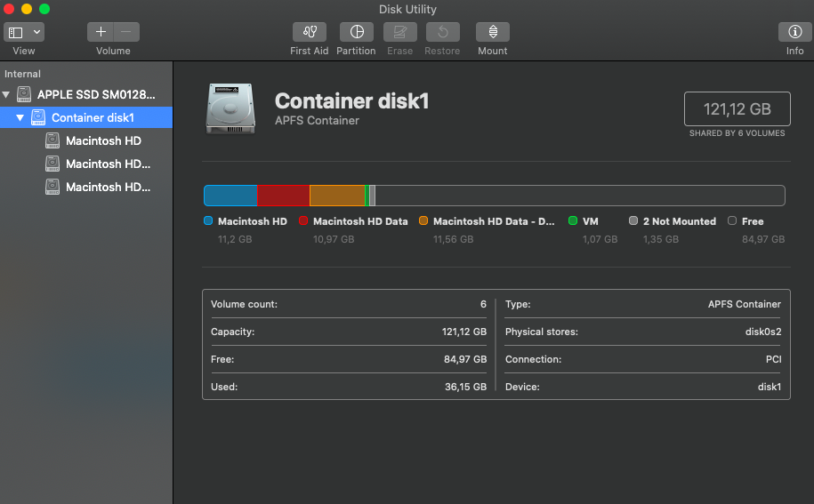
Task: Click the minus Volume delete button
Action: coord(126,32)
